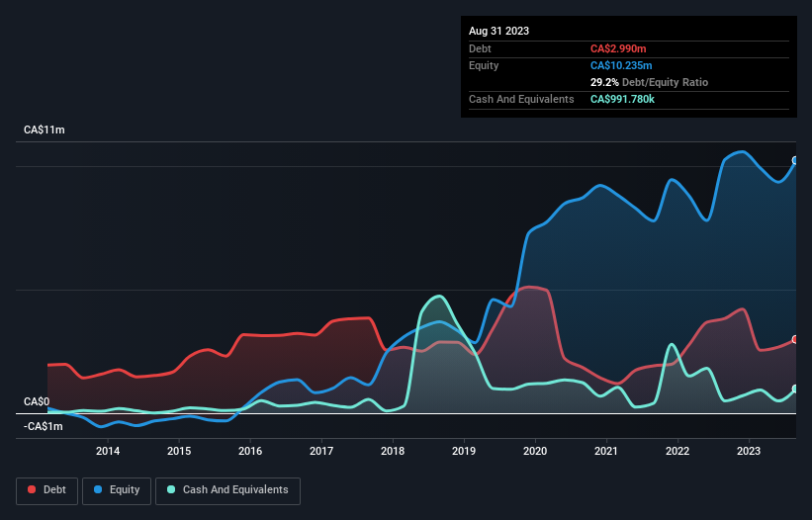Click the blue Equity legend dot
Screen dimensions: 812x520
[x=98, y=489]
